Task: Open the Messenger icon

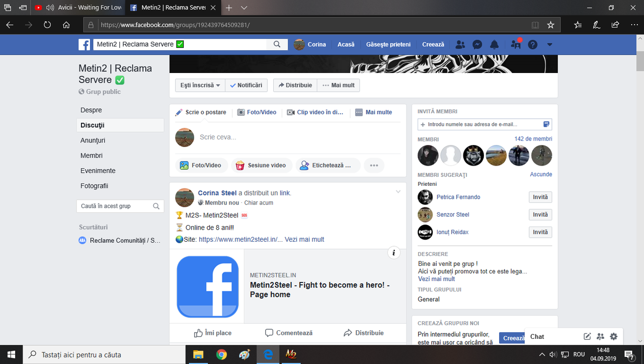Action: pyautogui.click(x=477, y=44)
